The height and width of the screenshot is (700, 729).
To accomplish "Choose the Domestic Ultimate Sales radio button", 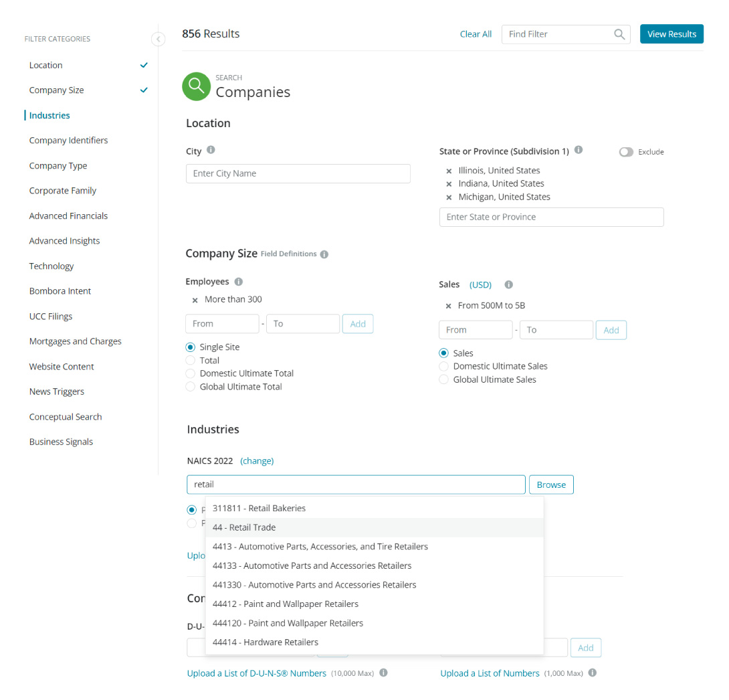I will tap(443, 367).
